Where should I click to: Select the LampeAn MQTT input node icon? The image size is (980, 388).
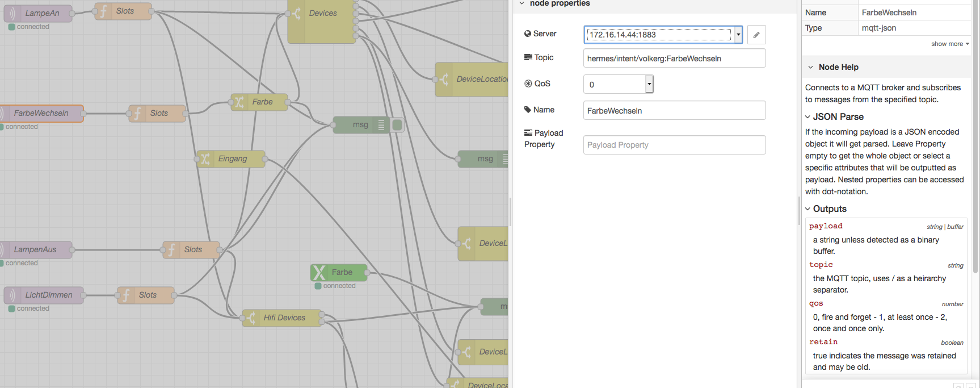pos(11,13)
